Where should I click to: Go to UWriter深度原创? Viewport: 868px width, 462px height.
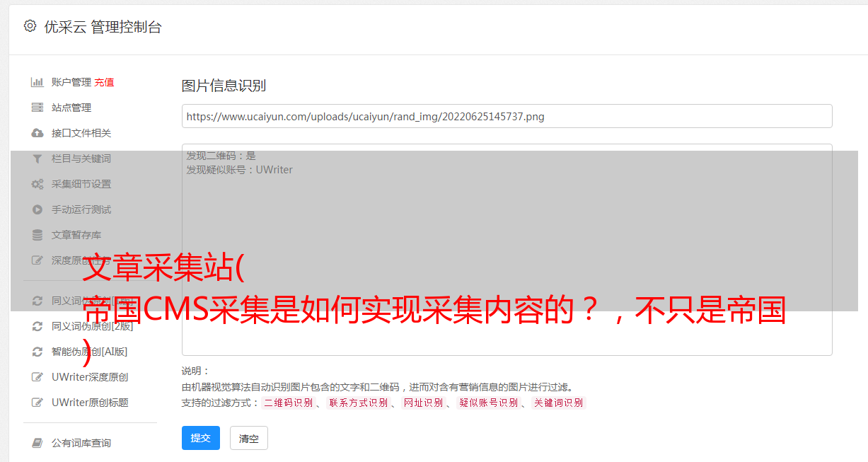[90, 377]
